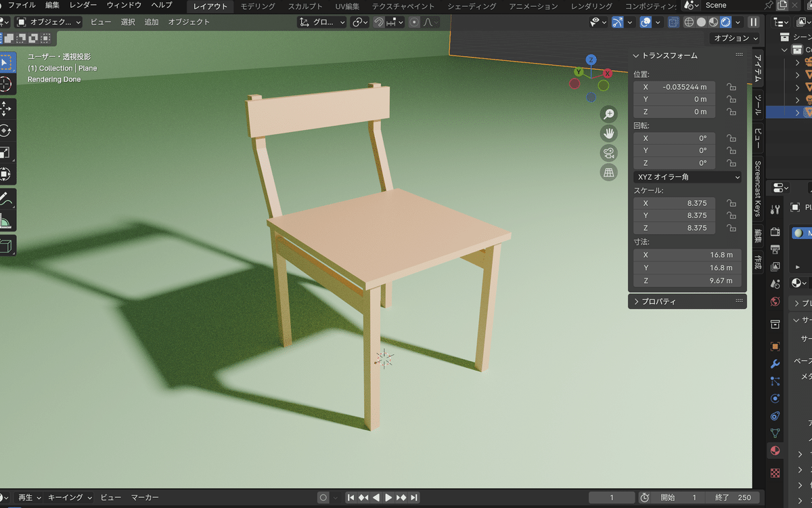812x508 pixels.
Task: Click the red X axis gizmo handle
Action: tap(608, 73)
